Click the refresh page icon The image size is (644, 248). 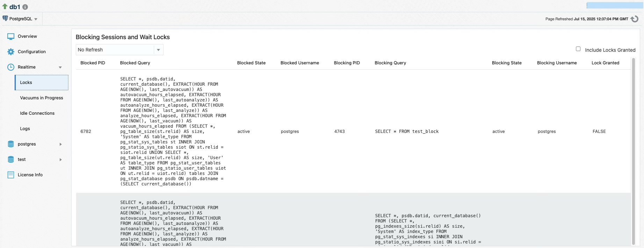click(x=635, y=19)
